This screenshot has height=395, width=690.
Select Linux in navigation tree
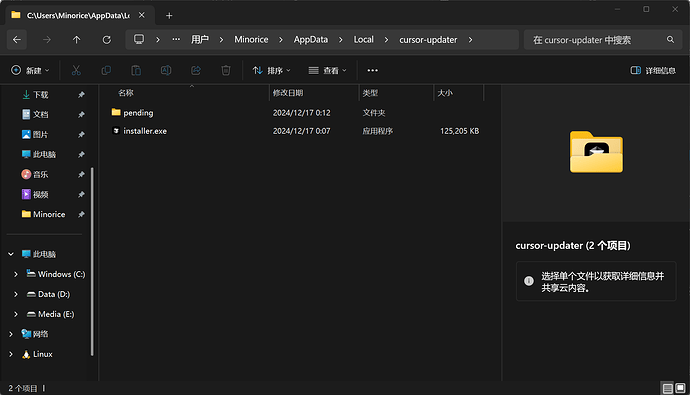(43, 354)
